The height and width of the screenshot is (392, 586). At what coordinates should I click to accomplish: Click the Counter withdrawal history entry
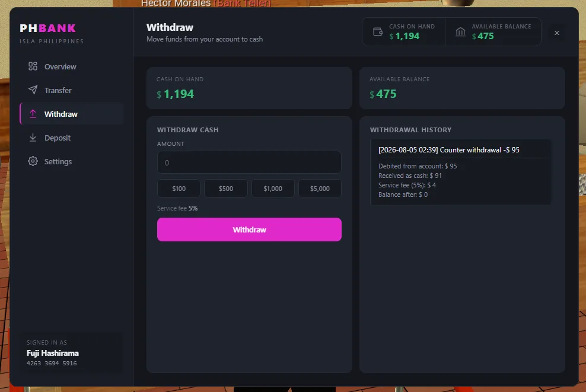click(461, 172)
